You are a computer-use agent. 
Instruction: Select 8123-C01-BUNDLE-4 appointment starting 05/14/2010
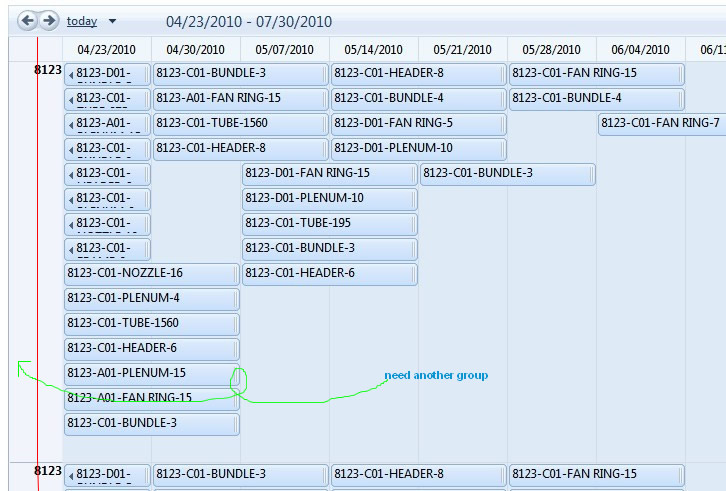click(419, 99)
